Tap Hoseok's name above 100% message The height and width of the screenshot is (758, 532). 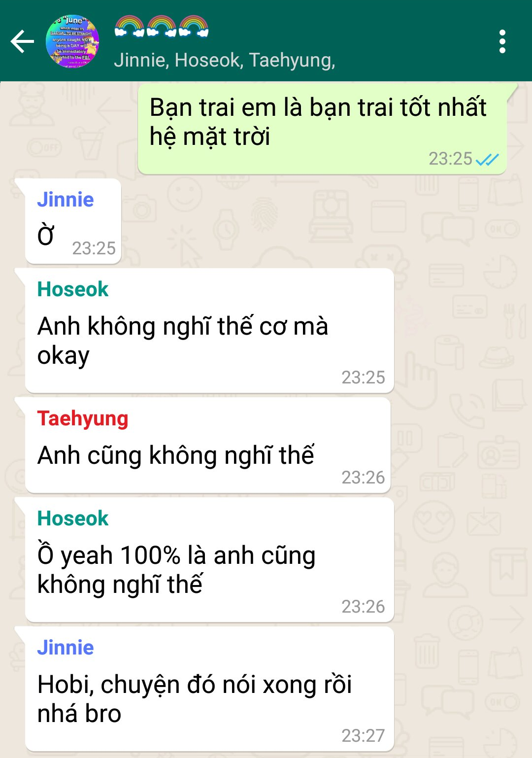(x=73, y=518)
